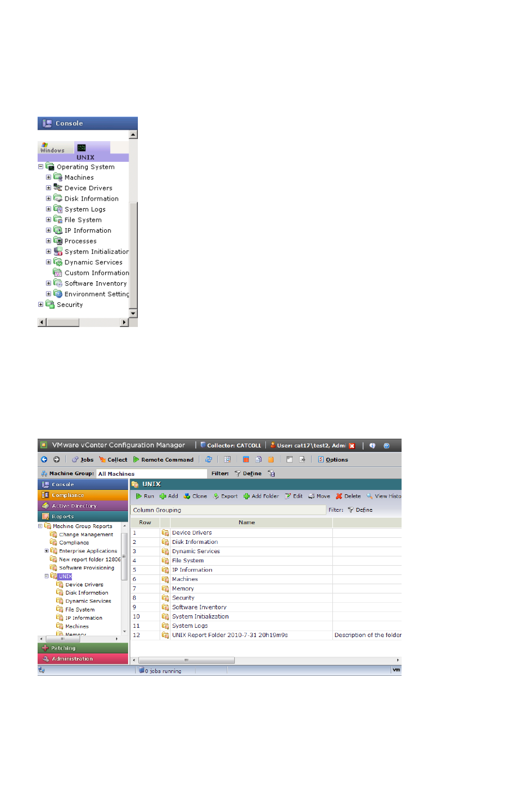Click the Back arrow in the main toolbar
Viewport: 510px width, 812px height.
[44, 459]
